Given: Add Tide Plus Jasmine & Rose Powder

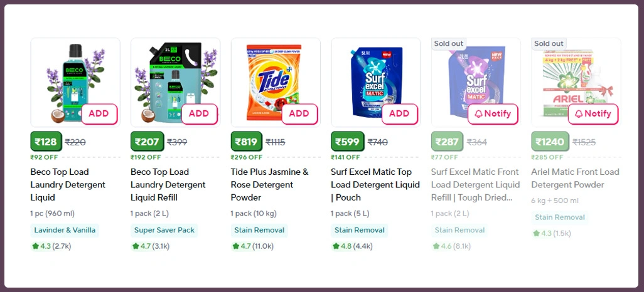Looking at the screenshot, I should (299, 114).
